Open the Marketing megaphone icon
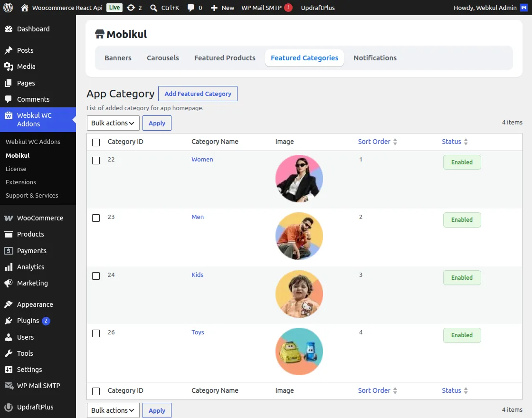 tap(9, 283)
